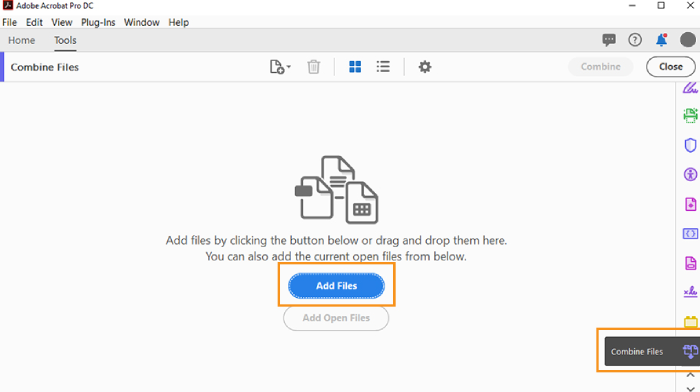700x392 pixels.
Task: Click the stacked documents illustration
Action: (x=336, y=189)
